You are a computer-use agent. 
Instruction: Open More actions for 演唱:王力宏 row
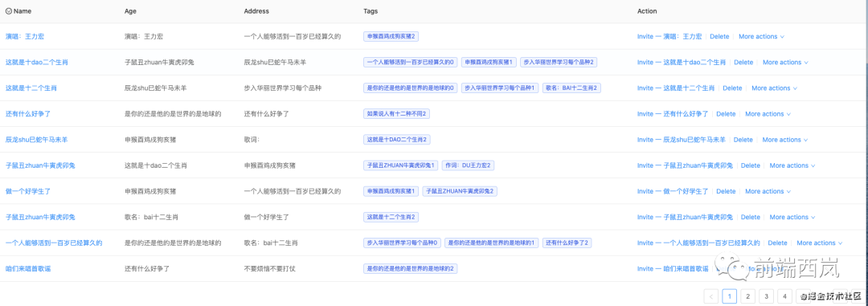point(762,36)
